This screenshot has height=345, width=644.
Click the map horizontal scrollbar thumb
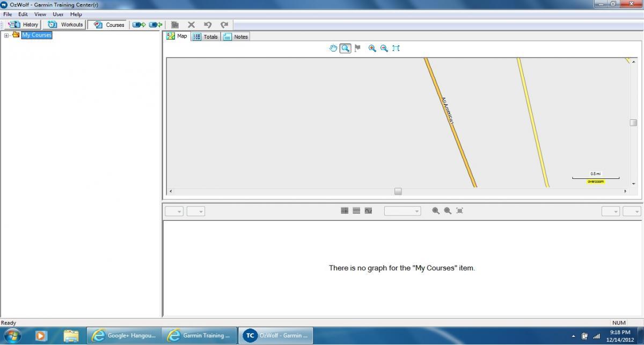pos(398,191)
